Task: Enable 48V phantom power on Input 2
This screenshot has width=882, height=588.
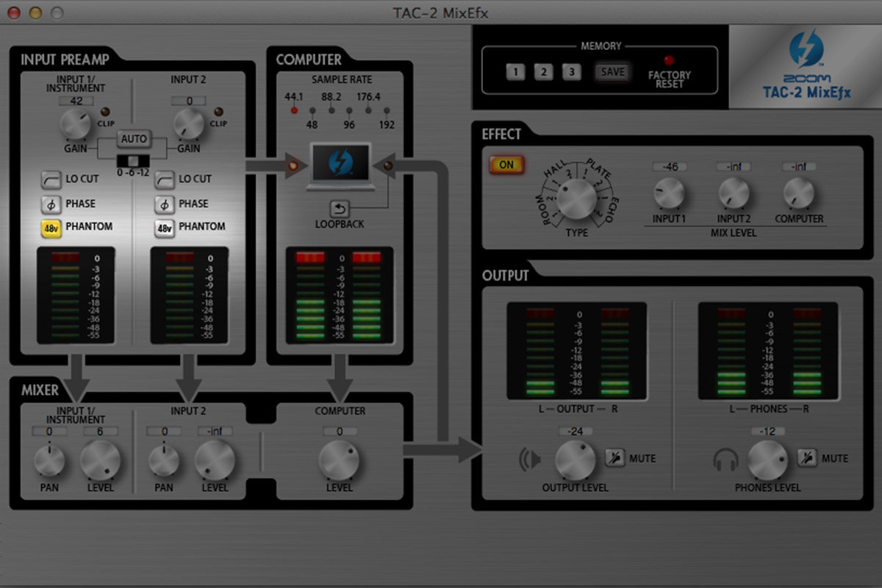Action: point(165,228)
